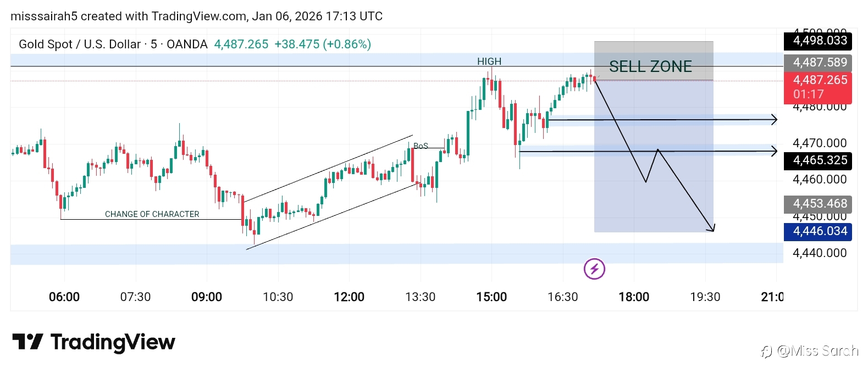Viewport: 868px width, 373px height.
Task: Click the 18:00 time axis marker
Action: [634, 297]
